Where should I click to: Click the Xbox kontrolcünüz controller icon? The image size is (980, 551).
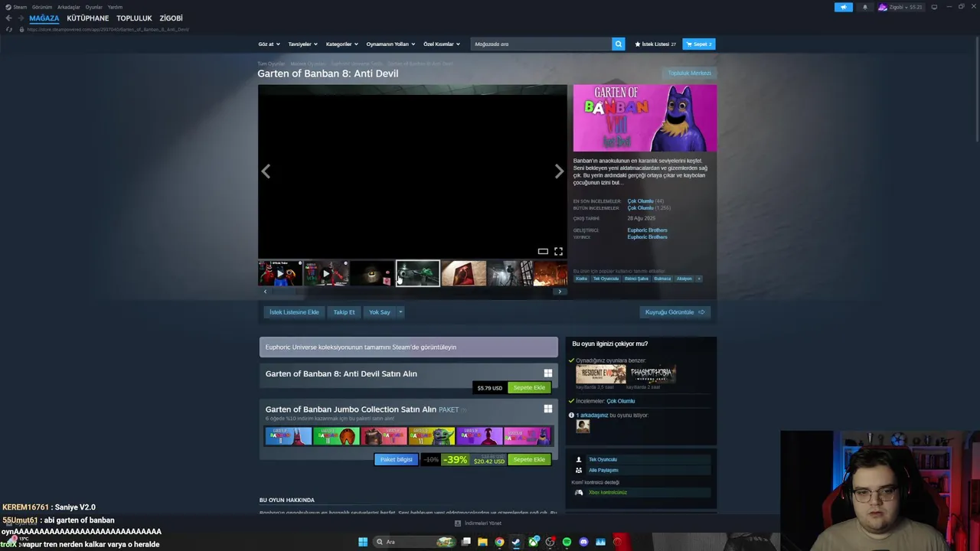(x=579, y=492)
